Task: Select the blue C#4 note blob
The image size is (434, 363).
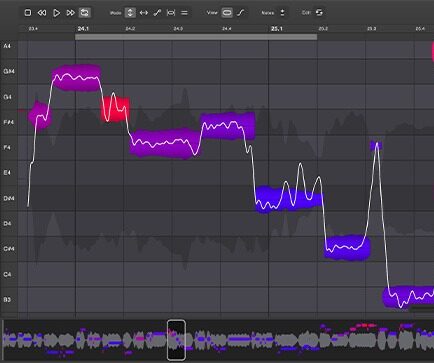Action: [347, 247]
